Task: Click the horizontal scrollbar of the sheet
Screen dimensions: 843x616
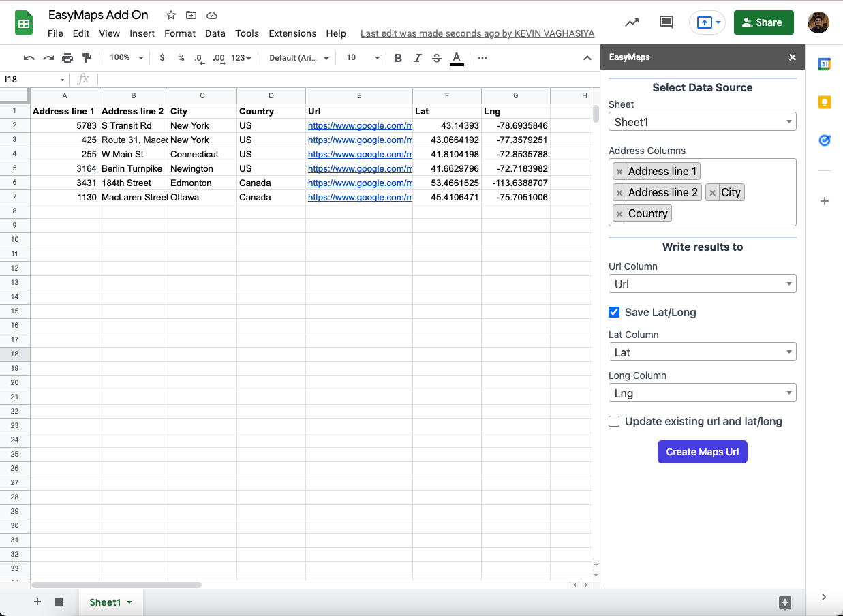Action: [x=117, y=585]
